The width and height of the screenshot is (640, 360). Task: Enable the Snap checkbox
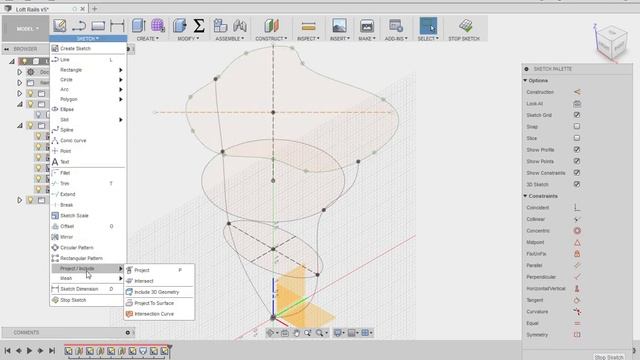pos(577,127)
